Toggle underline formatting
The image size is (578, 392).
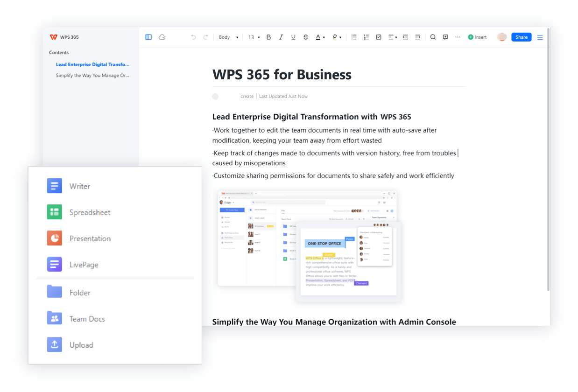(x=293, y=37)
